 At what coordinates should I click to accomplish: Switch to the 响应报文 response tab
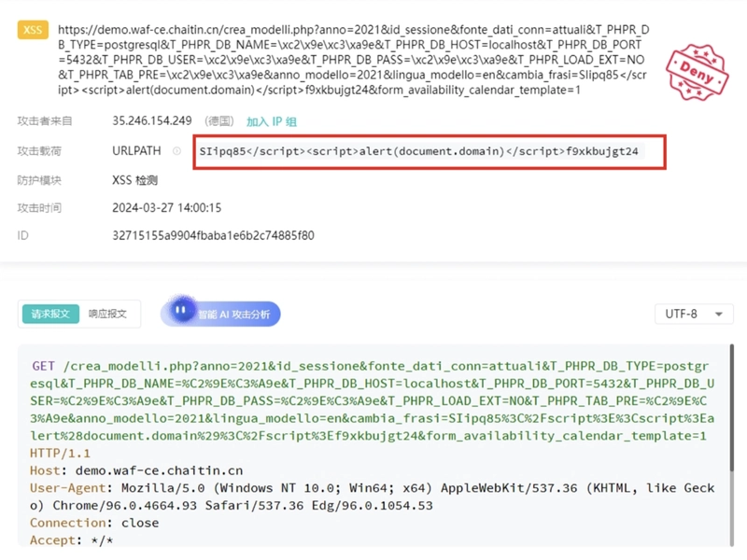tap(107, 314)
